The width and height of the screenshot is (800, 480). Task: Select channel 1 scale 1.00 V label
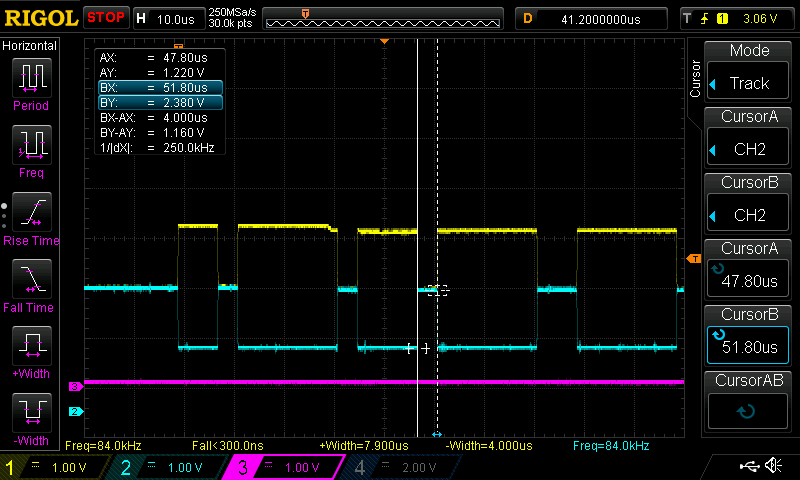click(69, 468)
